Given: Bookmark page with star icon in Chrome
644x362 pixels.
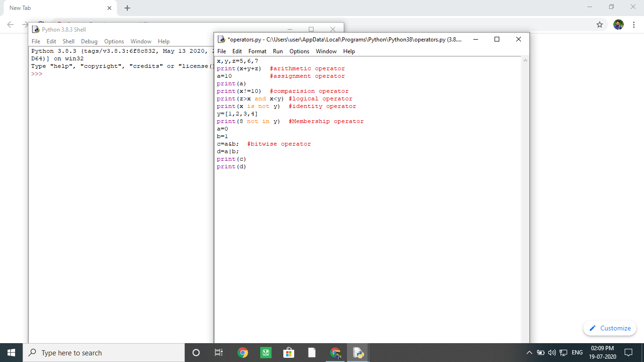Looking at the screenshot, I should (x=600, y=25).
